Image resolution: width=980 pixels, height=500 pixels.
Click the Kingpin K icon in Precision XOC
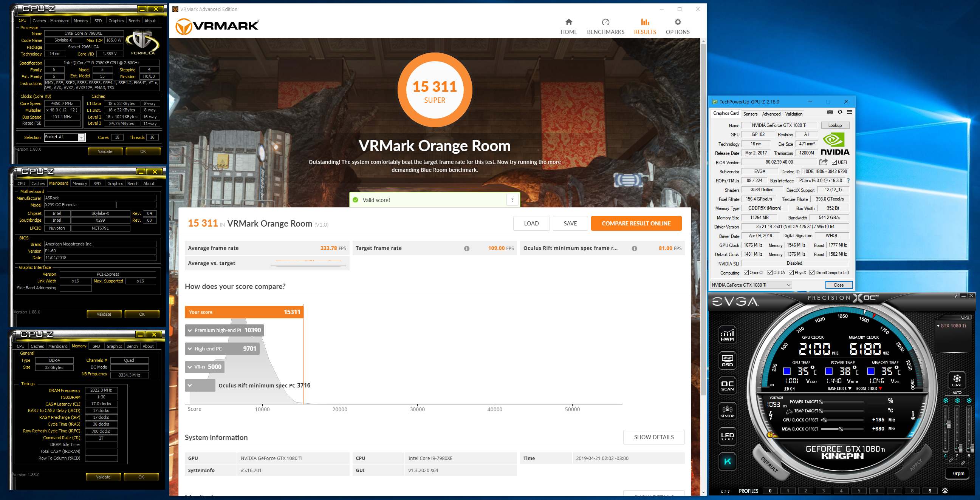727,461
